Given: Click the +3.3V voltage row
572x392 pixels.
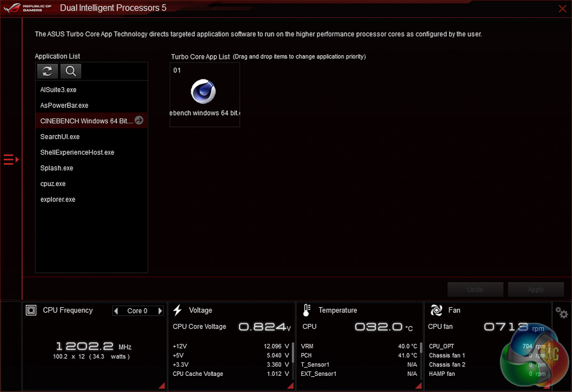Looking at the screenshot, I should pos(231,364).
